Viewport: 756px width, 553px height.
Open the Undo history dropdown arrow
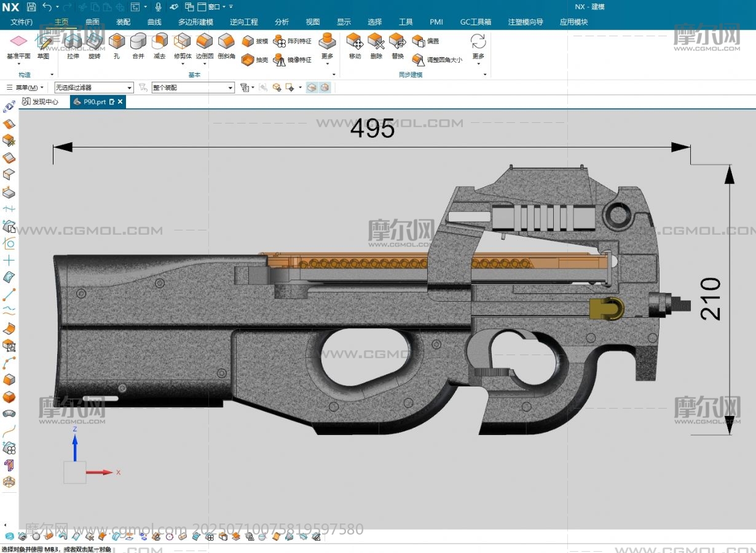click(58, 7)
